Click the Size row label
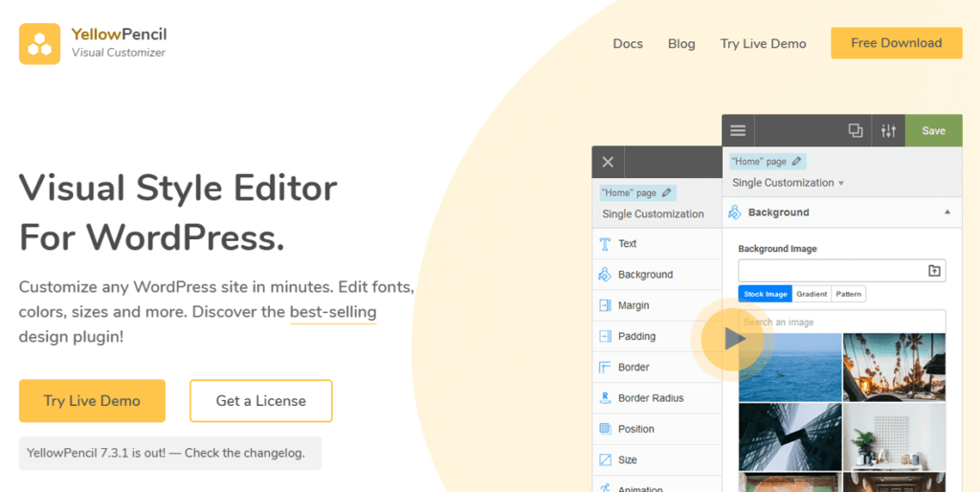Screen dimensions: 980x492 [x=628, y=459]
